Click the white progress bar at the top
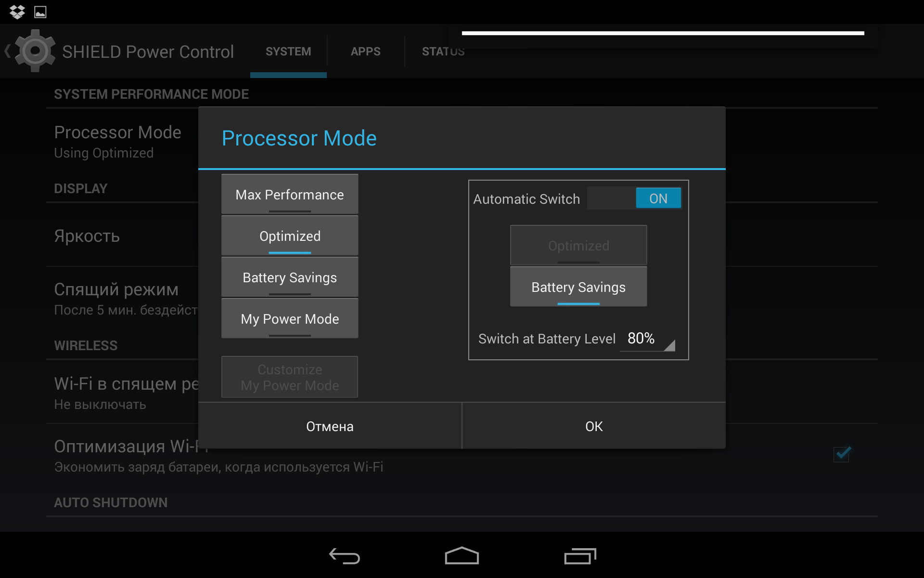The height and width of the screenshot is (578, 924). pyautogui.click(x=663, y=33)
